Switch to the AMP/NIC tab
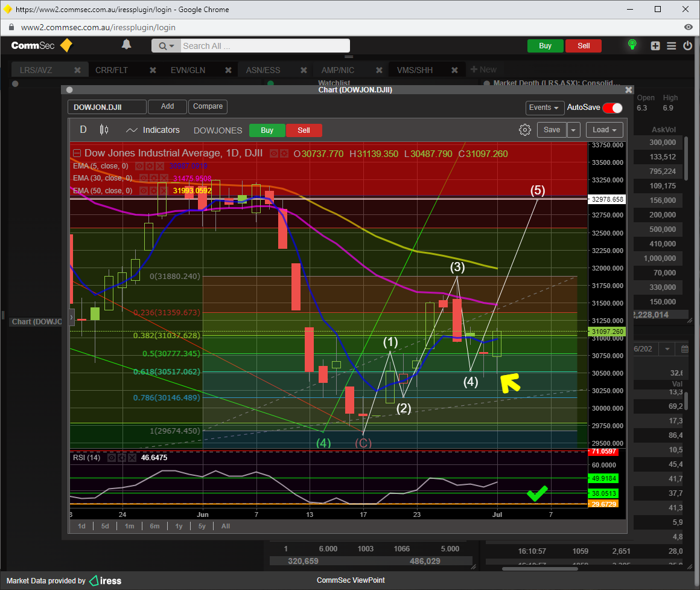Screen dimensions: 700x590 [x=338, y=70]
